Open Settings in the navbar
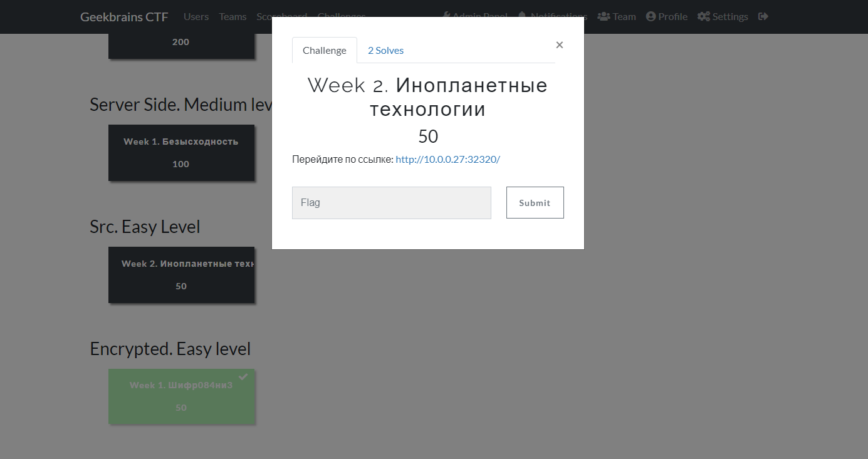This screenshot has width=868, height=459. pos(723,17)
